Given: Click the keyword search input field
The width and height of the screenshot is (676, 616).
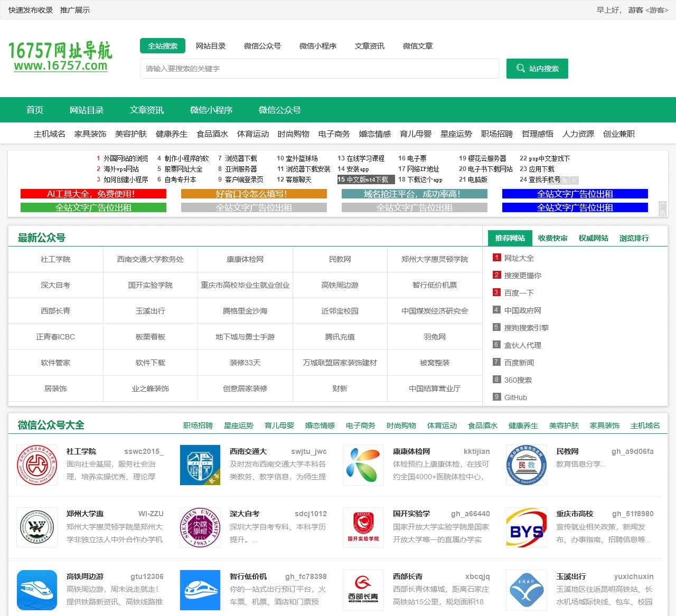Looking at the screenshot, I should pos(319,69).
